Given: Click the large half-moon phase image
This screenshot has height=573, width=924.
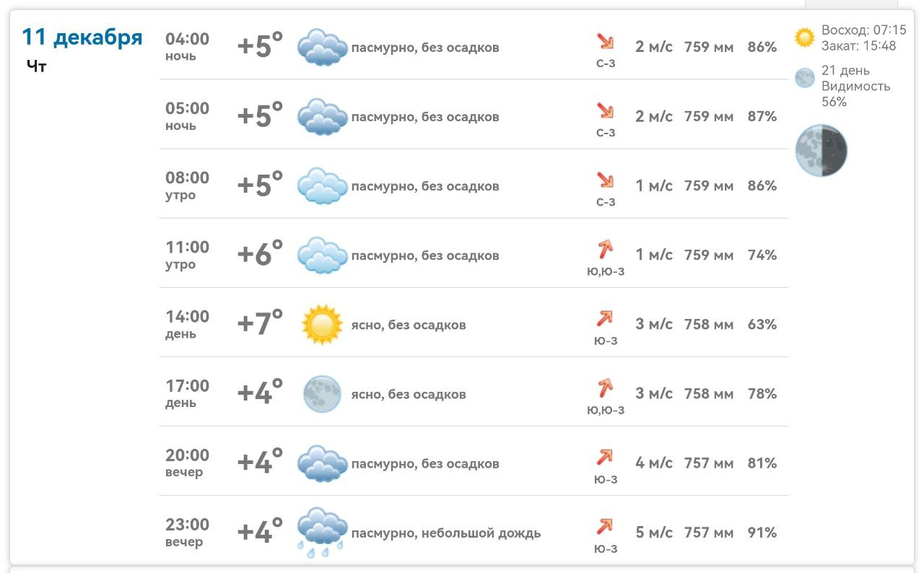Looking at the screenshot, I should 821,151.
